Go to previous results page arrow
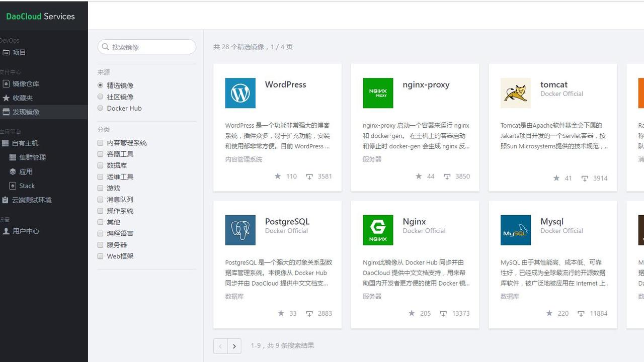This screenshot has height=362, width=644. pyautogui.click(x=220, y=346)
